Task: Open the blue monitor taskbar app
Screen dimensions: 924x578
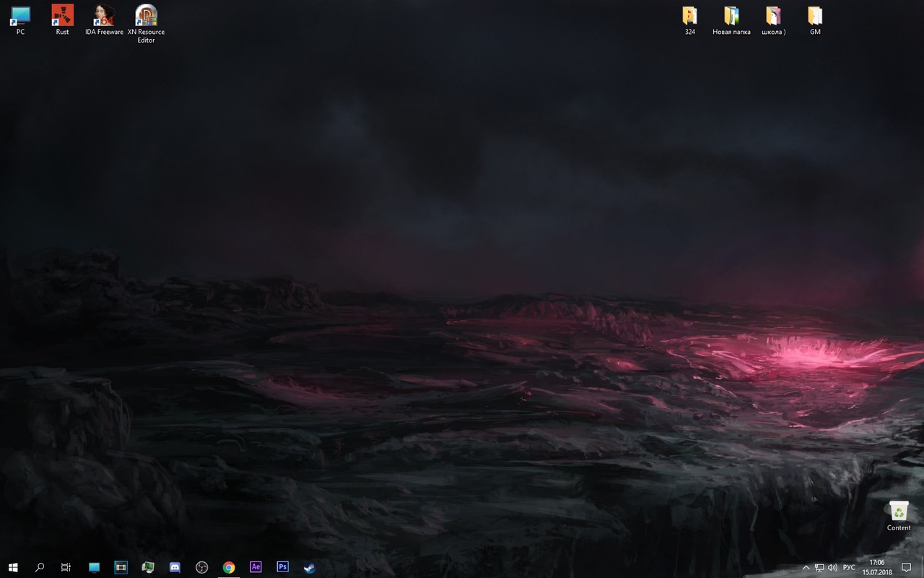Action: 94,567
